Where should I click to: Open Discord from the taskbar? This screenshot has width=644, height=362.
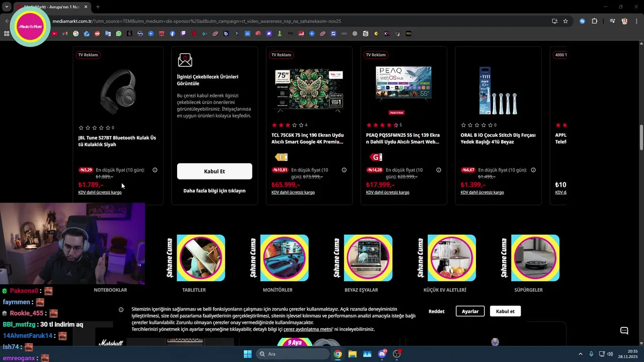click(x=382, y=354)
